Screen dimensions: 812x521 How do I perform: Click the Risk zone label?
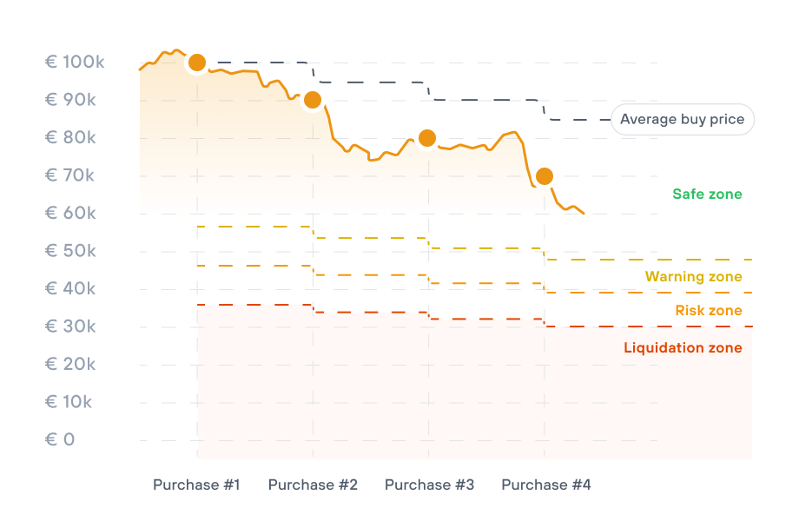[x=709, y=311]
